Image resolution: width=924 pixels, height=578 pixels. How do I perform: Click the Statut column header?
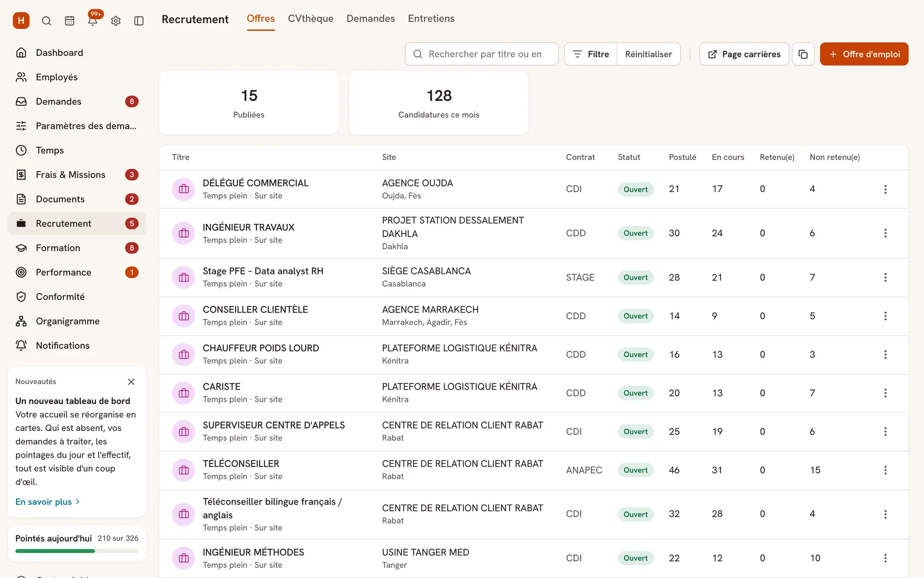(x=629, y=157)
